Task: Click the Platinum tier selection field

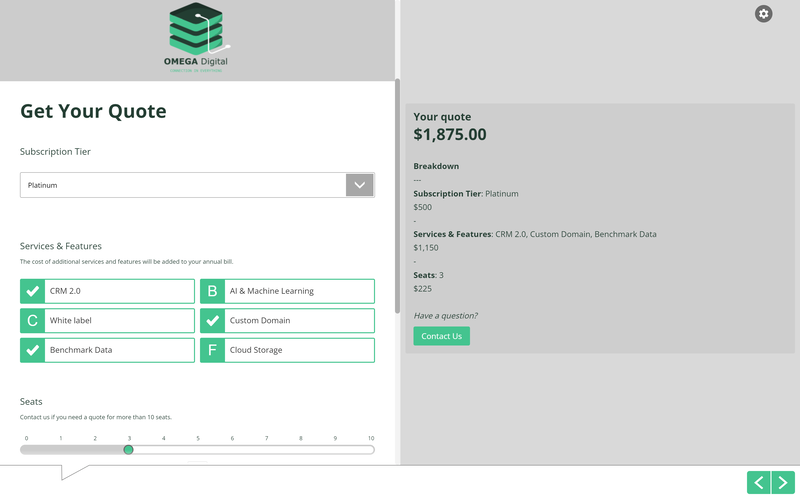Action: click(182, 185)
